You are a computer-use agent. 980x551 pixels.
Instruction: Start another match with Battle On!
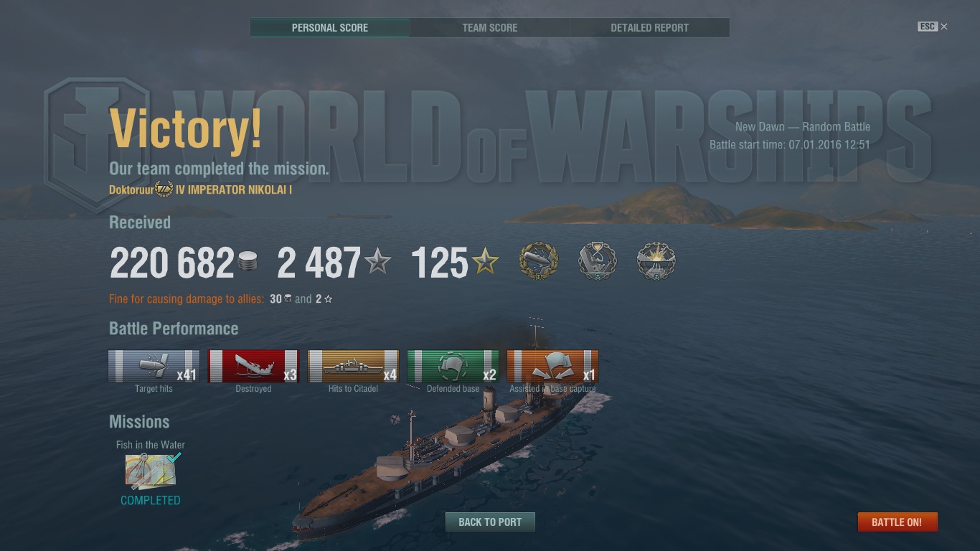pyautogui.click(x=897, y=522)
